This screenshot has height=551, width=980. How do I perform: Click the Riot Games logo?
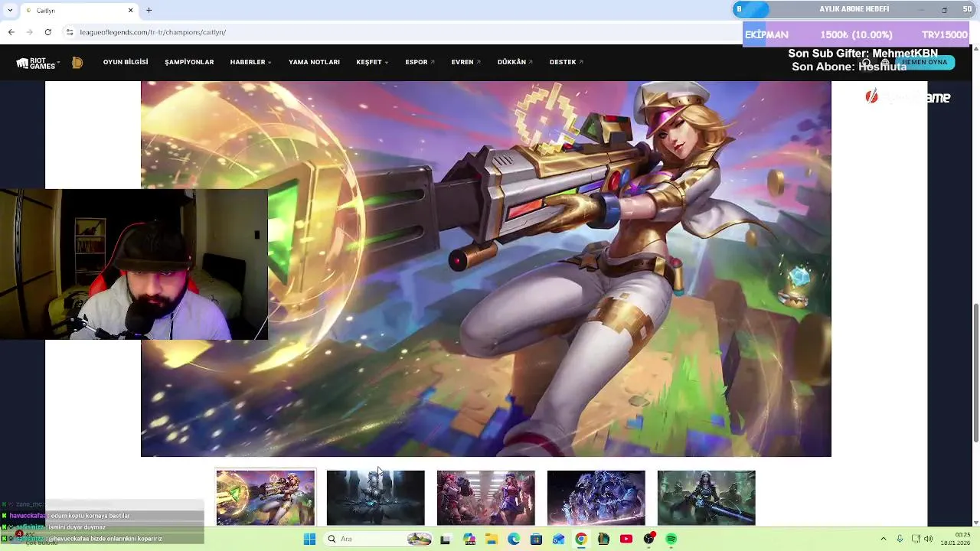click(36, 64)
